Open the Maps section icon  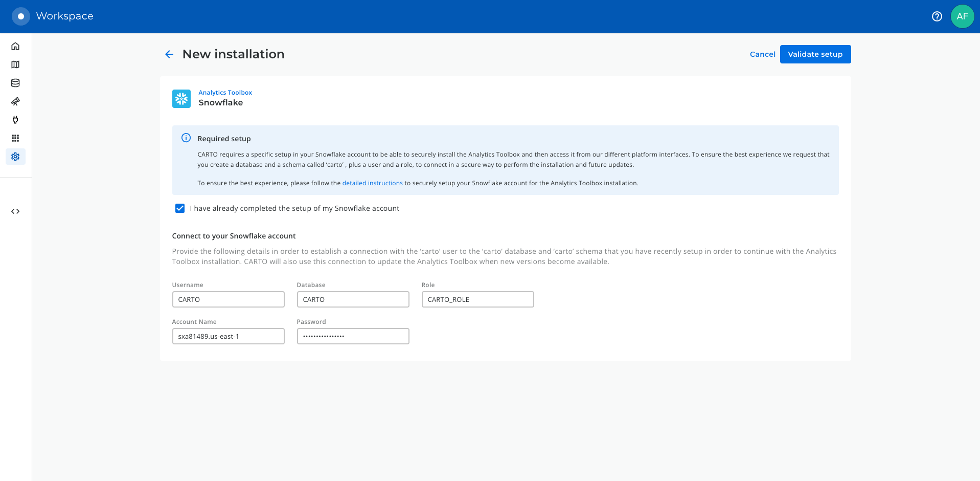tap(15, 64)
